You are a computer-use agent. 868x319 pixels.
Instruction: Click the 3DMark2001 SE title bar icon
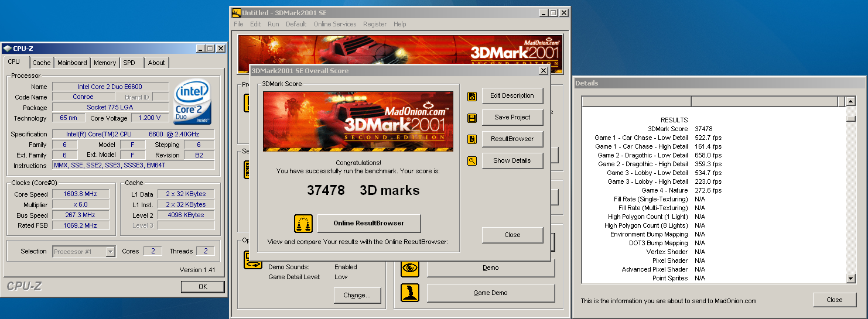pos(236,12)
